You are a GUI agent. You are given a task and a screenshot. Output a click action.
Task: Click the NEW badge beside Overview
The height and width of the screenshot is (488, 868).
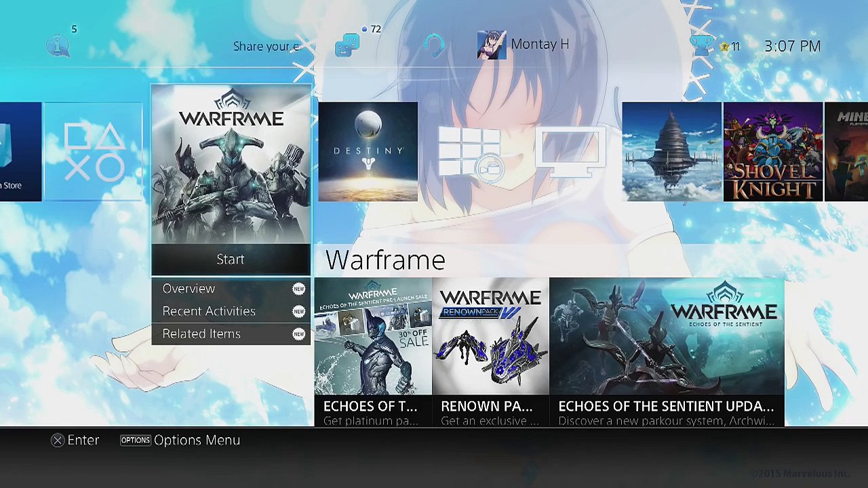[298, 289]
